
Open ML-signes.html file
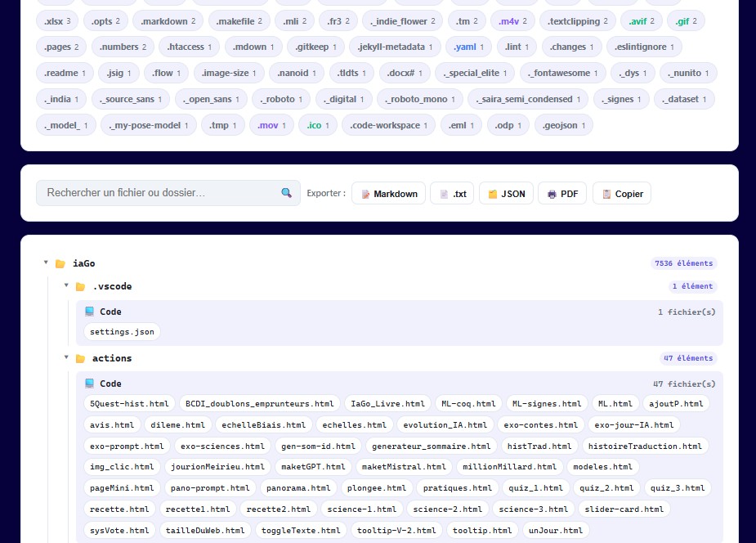click(547, 404)
